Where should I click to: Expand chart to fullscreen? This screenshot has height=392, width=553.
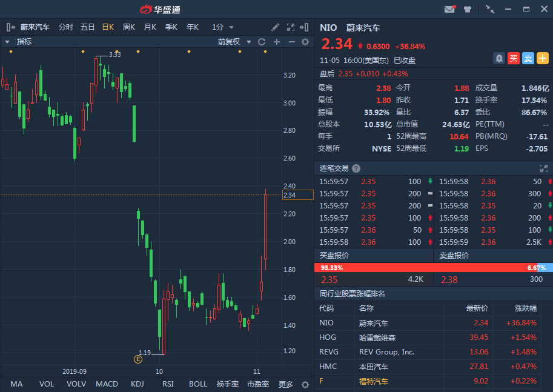pos(291,27)
